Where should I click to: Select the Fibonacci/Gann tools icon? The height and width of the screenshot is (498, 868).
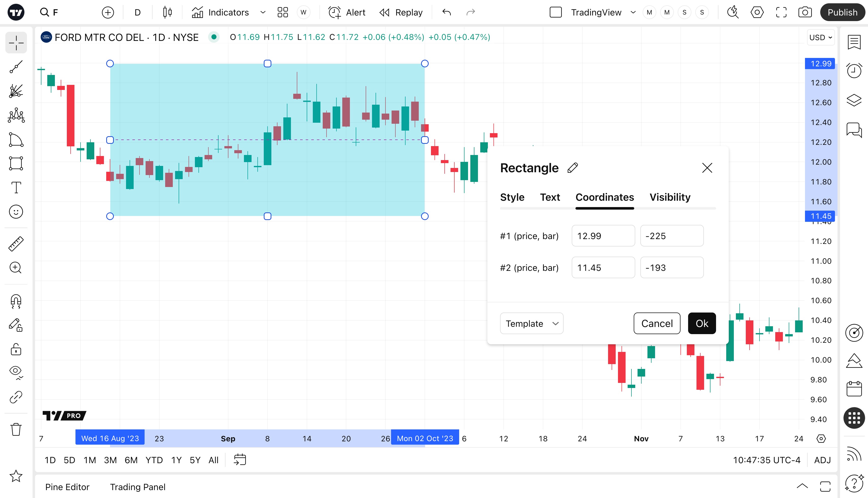pyautogui.click(x=16, y=91)
